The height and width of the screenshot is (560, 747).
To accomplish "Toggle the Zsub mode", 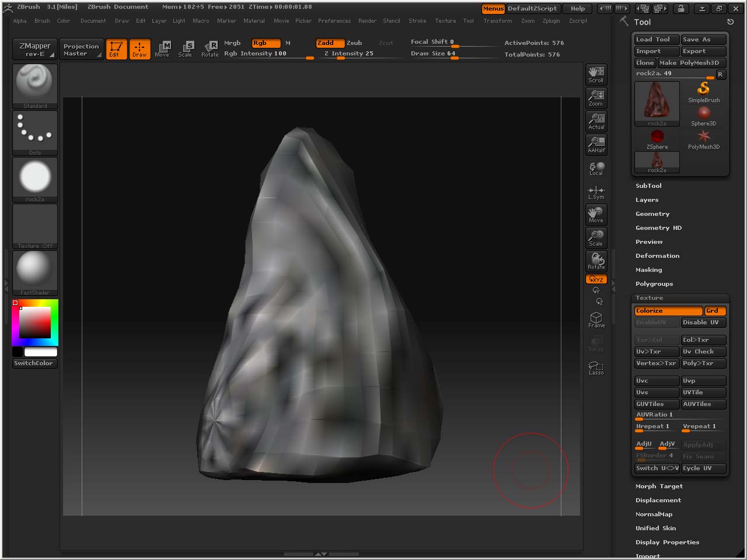I will tap(354, 43).
